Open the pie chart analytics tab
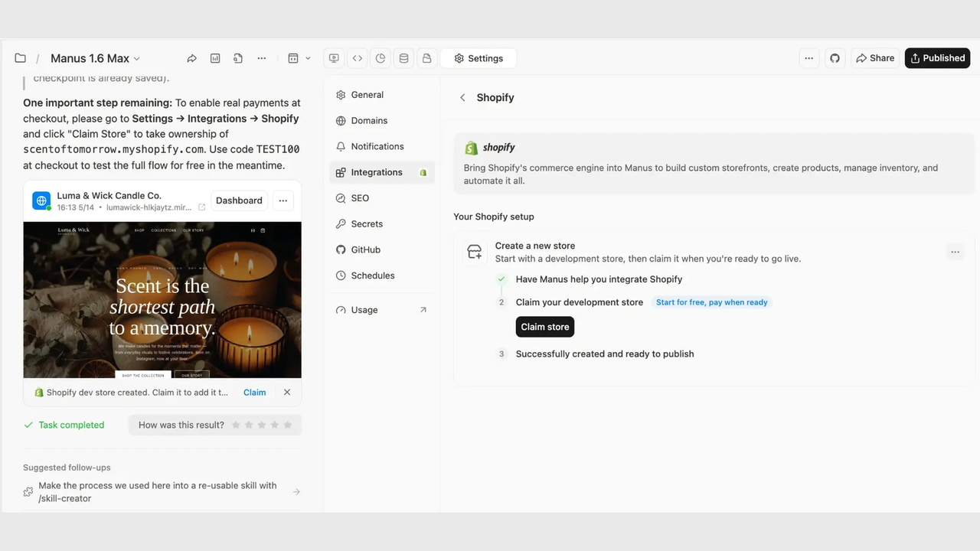The width and height of the screenshot is (980, 551). point(381,58)
